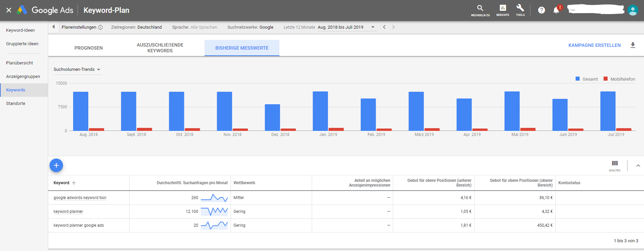Switch to the Prognosen tab
Screen dimensions: 644x251
(x=89, y=48)
